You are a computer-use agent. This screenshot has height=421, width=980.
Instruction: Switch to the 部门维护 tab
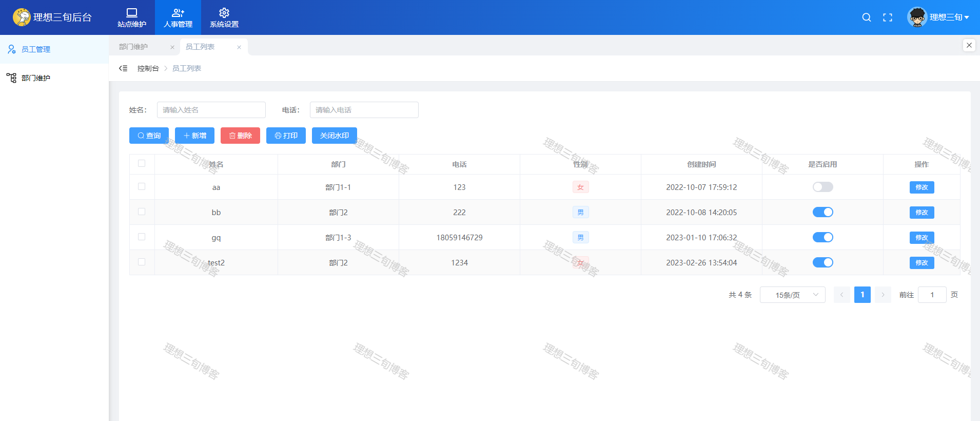click(134, 47)
